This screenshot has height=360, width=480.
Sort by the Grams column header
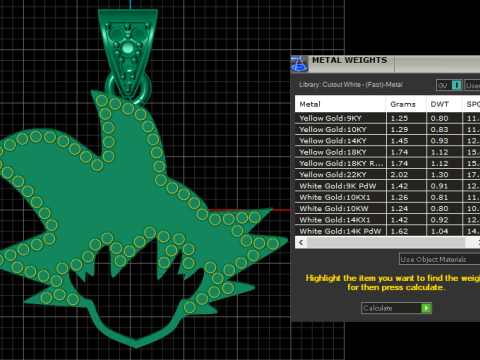[x=406, y=104]
